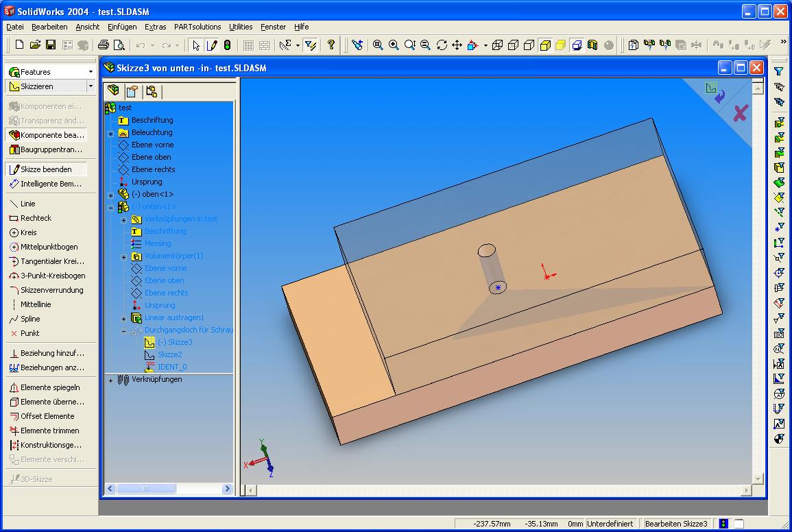Image resolution: width=792 pixels, height=532 pixels.
Task: Expand the Beleuchtung tree node
Action: tap(110, 133)
